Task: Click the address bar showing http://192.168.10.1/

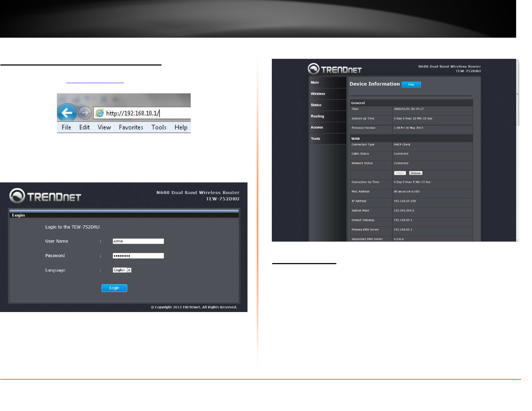Action: 142,113
